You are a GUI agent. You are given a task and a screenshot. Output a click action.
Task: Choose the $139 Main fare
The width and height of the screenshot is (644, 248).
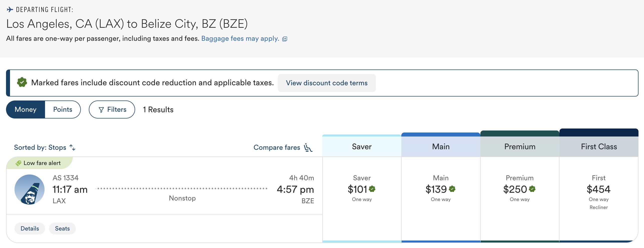[x=441, y=199]
